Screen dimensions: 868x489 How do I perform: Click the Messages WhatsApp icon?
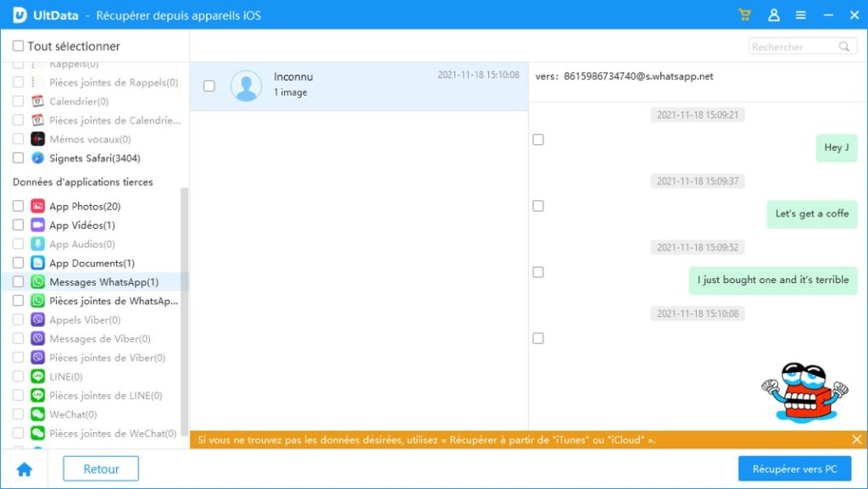click(x=37, y=282)
